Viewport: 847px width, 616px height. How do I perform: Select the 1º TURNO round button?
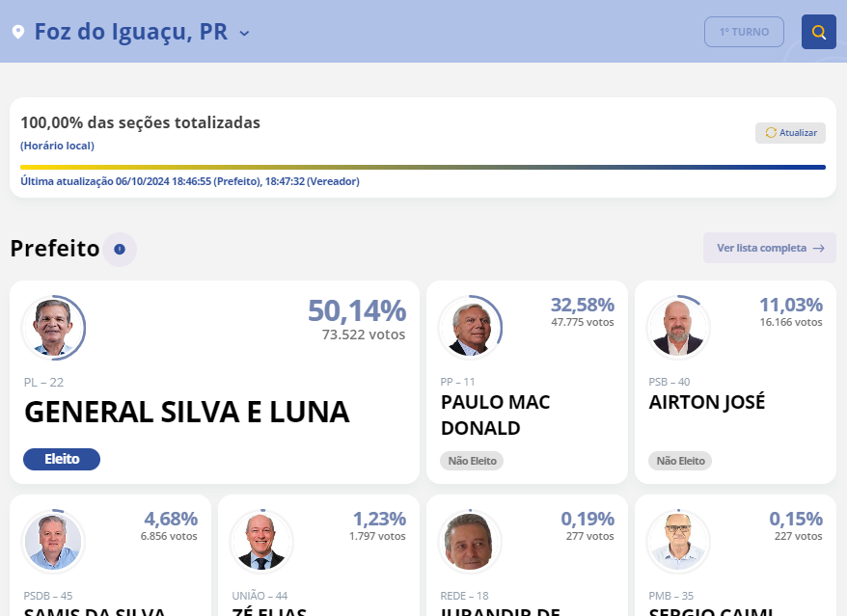pos(744,32)
